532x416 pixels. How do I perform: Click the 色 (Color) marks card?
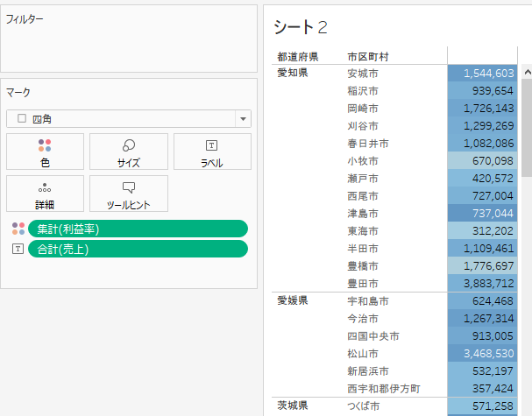[x=45, y=152]
